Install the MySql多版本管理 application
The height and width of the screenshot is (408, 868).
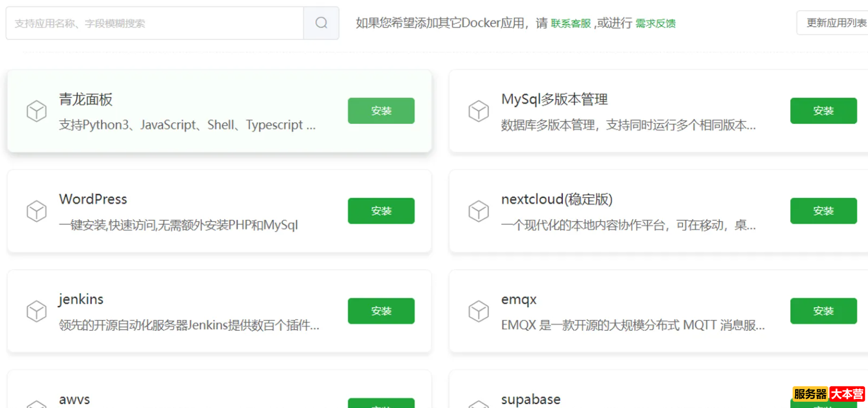(823, 111)
